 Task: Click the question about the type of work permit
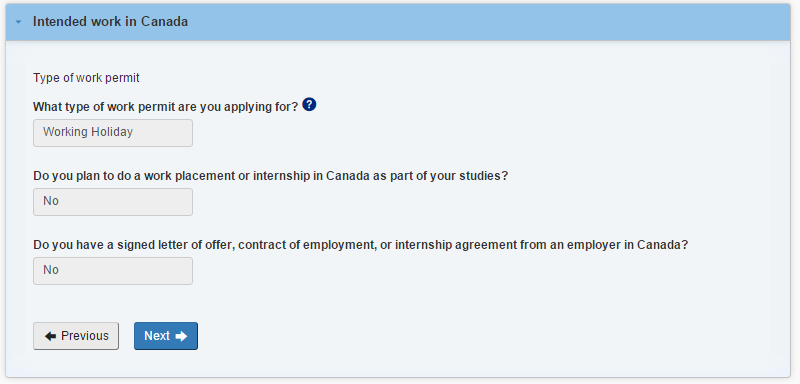pyautogui.click(x=165, y=107)
